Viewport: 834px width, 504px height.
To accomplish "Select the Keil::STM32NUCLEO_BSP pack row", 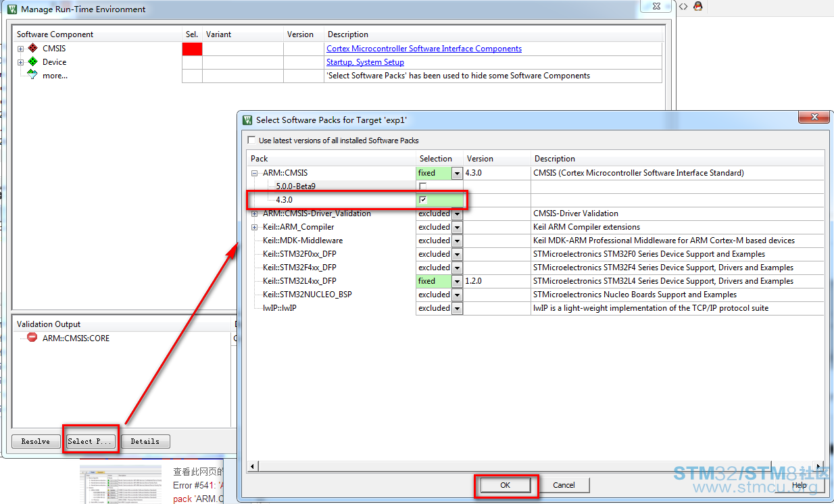I will pos(308,295).
